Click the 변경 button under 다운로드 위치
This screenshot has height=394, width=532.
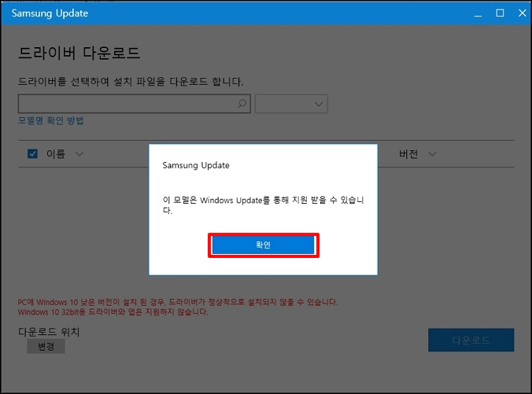tap(46, 346)
